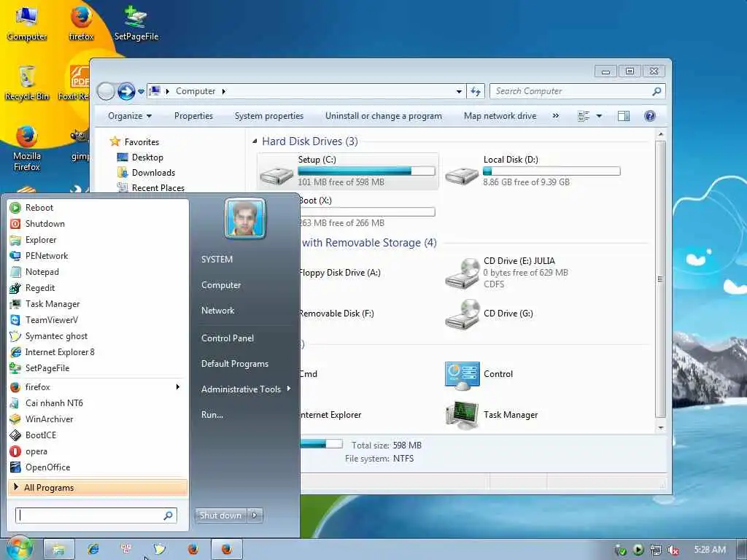Open the Organize dropdown
This screenshot has height=560, width=747.
click(x=130, y=116)
